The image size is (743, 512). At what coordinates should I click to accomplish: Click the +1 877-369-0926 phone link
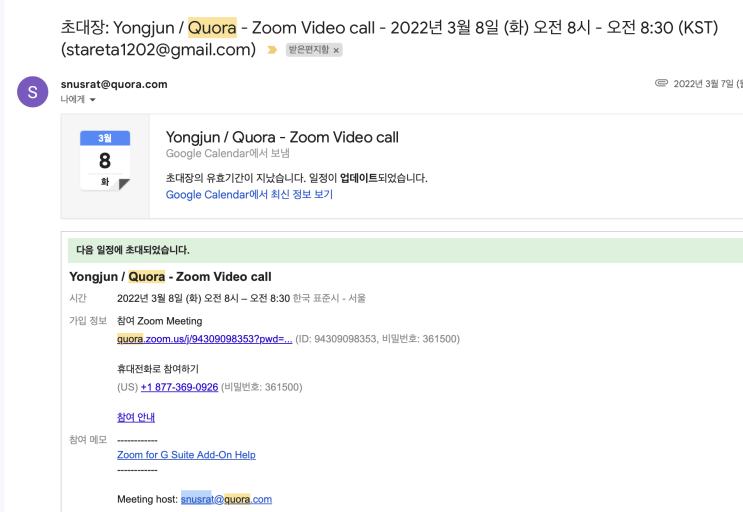click(180, 387)
